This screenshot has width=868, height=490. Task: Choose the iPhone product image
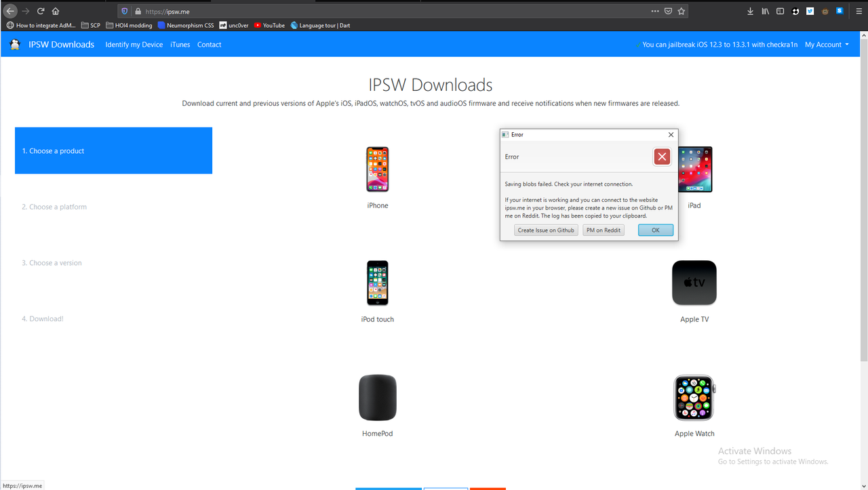[x=378, y=169]
